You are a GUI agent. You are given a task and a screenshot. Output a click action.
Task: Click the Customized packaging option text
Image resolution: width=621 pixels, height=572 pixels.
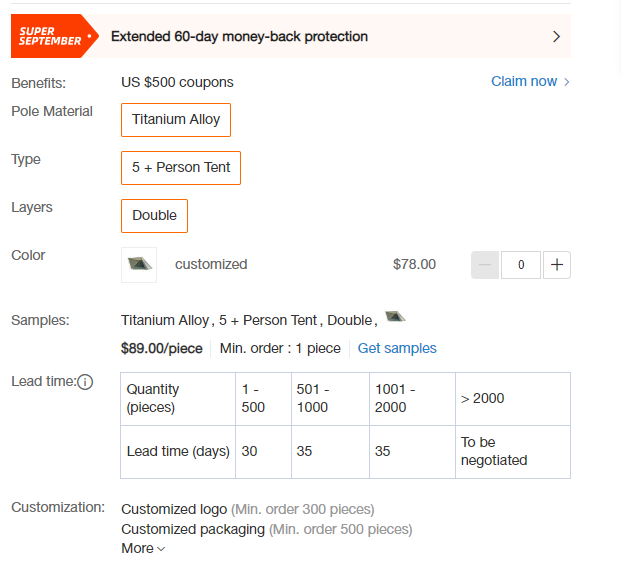click(x=193, y=529)
